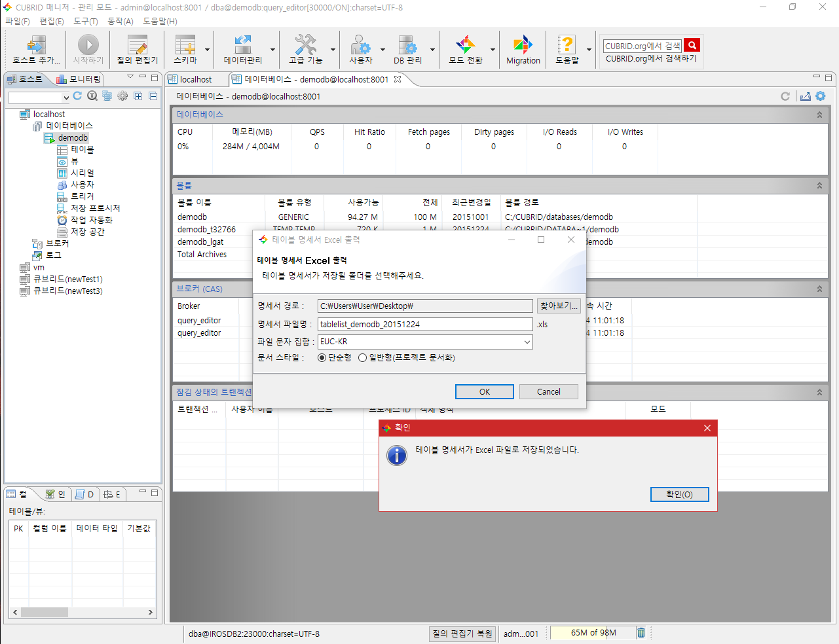Open the 질의 편집기 query editor

[138, 50]
